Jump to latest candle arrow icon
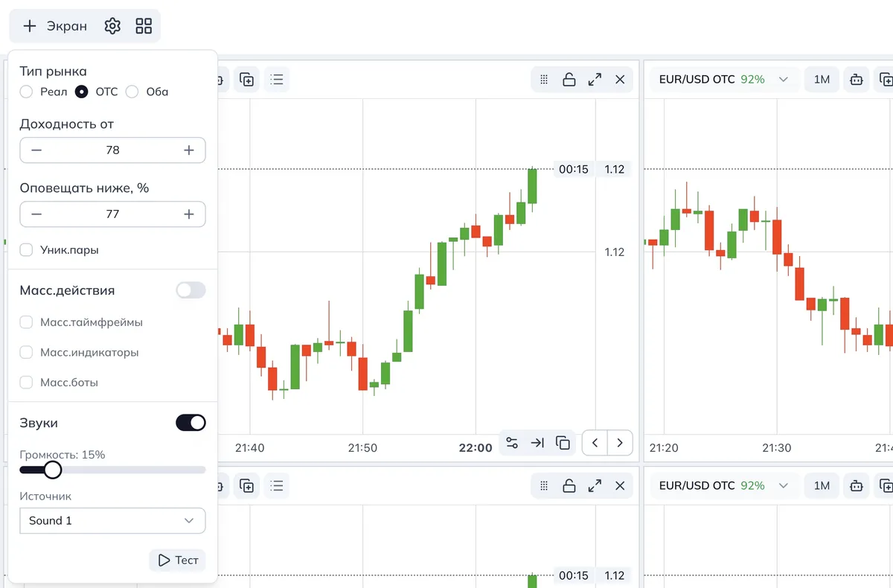 [537, 443]
